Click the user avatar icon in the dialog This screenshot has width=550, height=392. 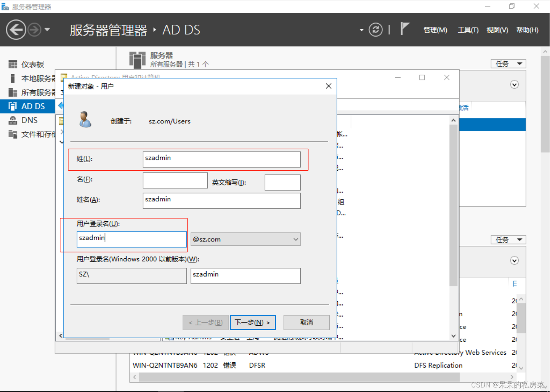[85, 120]
